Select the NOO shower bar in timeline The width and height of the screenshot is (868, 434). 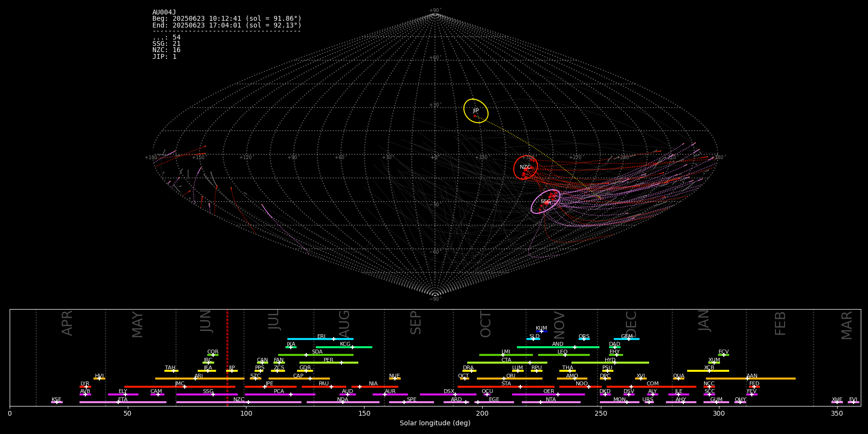pos(581,387)
